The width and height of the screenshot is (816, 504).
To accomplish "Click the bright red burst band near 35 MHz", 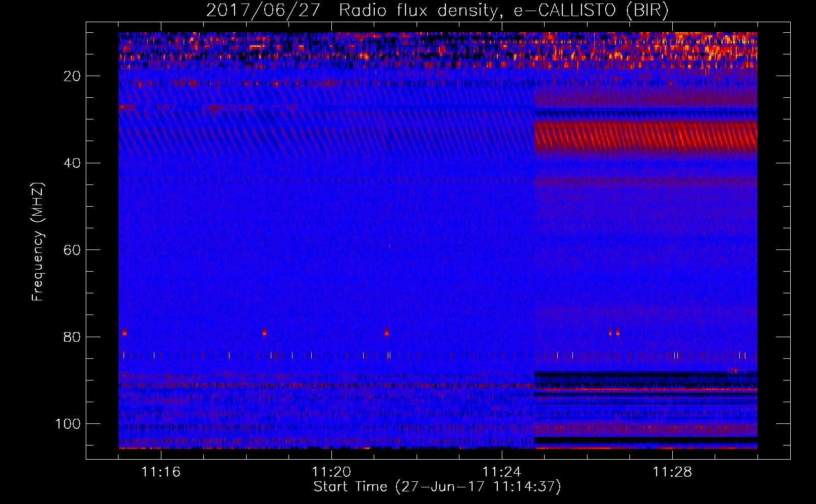I will [x=646, y=136].
